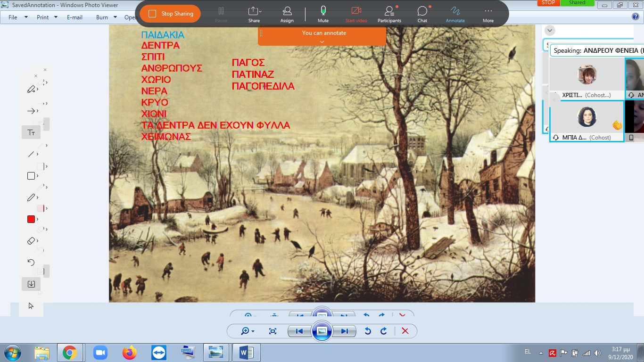
Task: Turn on camera with Start video
Action: tap(356, 14)
